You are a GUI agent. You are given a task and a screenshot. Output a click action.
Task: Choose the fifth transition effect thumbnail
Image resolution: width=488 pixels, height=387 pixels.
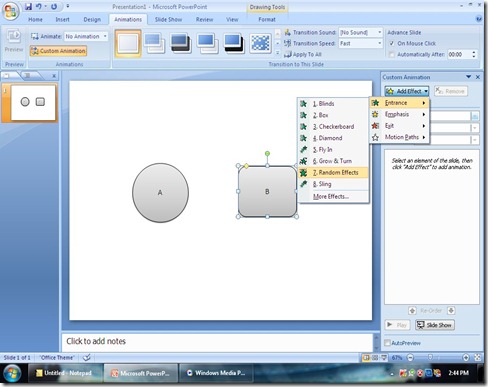[233, 43]
